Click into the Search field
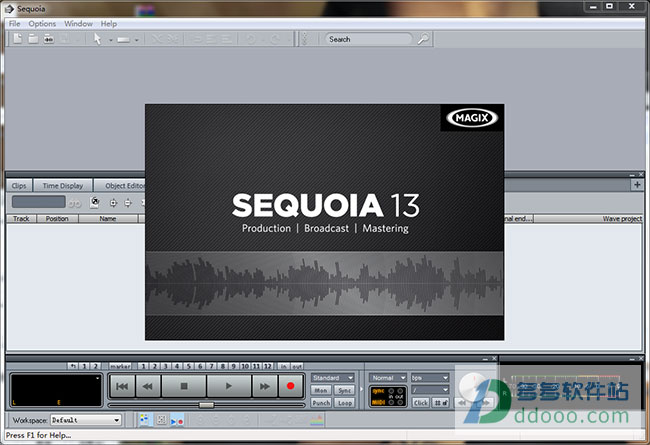Screen dimensions: 650x445 [369, 39]
